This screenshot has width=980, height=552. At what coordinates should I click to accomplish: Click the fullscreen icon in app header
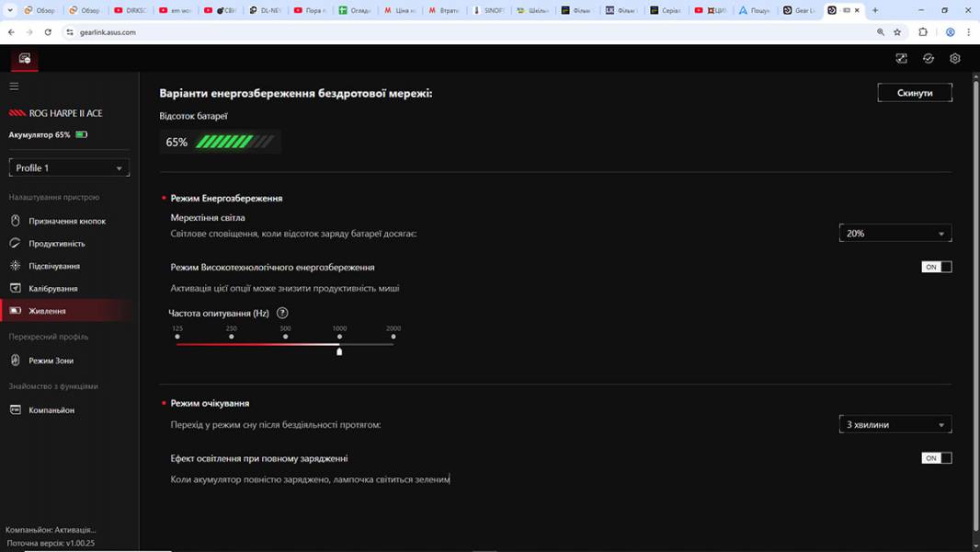click(901, 59)
